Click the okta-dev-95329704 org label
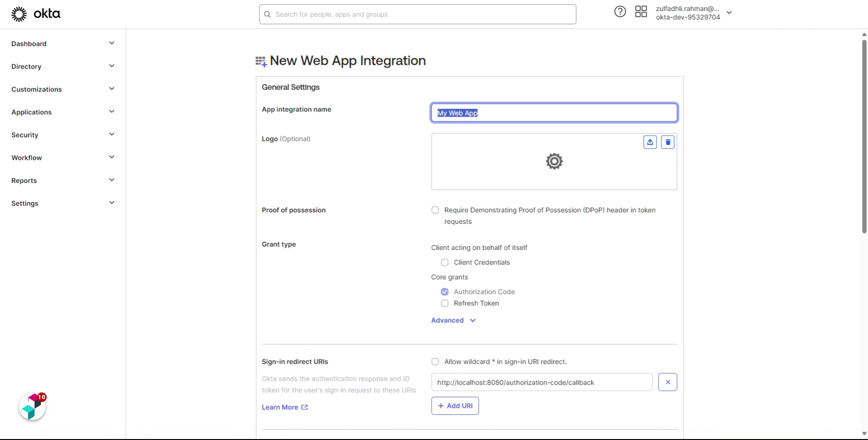The width and height of the screenshot is (868, 440). tap(688, 17)
